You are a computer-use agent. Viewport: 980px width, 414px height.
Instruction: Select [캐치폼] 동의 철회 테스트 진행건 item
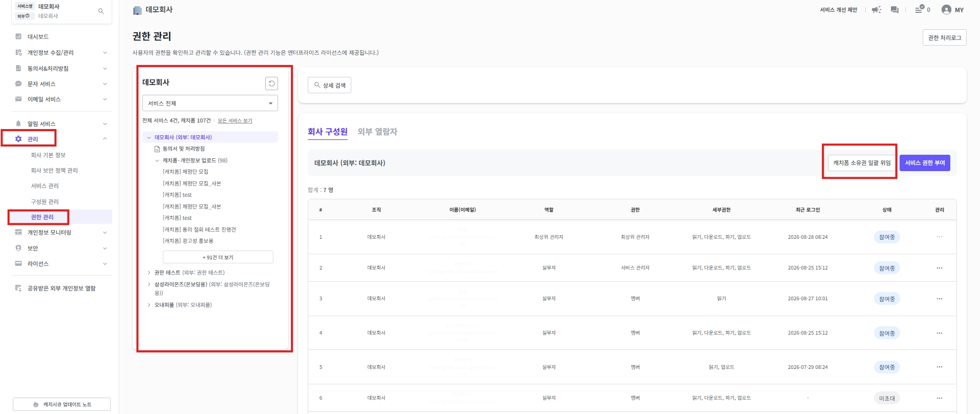tap(199, 230)
